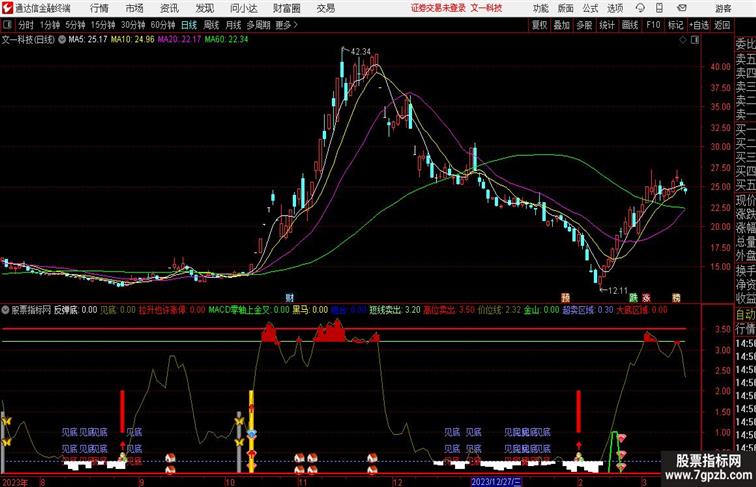Switch to 分时 chart tab

pos(26,25)
